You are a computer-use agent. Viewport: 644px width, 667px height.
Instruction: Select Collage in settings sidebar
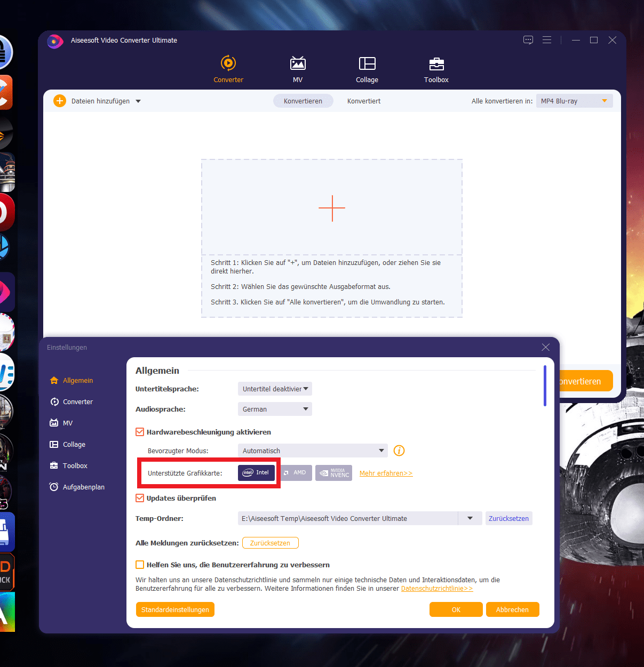(x=67, y=444)
